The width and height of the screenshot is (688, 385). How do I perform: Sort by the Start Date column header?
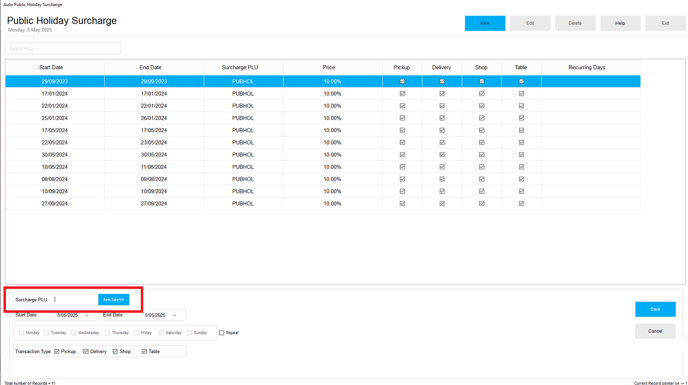coord(51,68)
